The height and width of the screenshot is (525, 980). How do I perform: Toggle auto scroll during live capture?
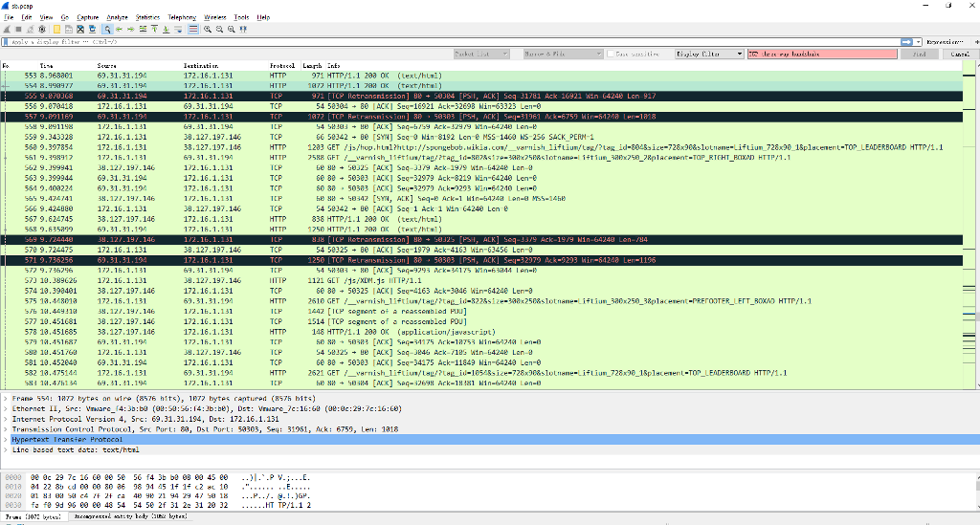(178, 30)
